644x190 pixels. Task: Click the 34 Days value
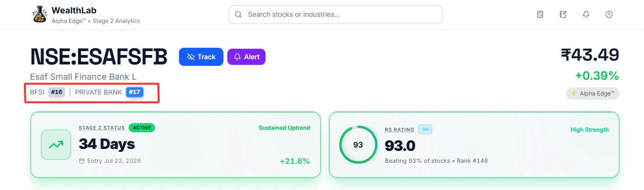click(107, 144)
